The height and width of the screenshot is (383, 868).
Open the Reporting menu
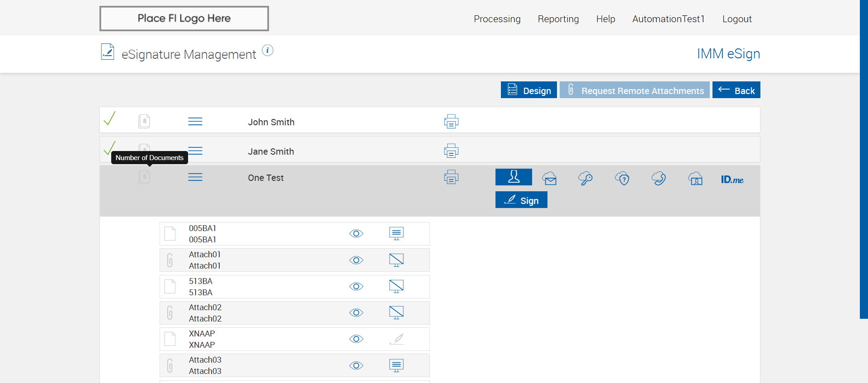click(558, 19)
